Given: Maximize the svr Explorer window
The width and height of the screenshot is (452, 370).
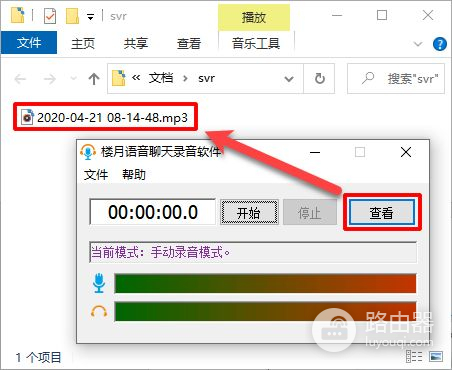Looking at the screenshot, I should [x=382, y=15].
